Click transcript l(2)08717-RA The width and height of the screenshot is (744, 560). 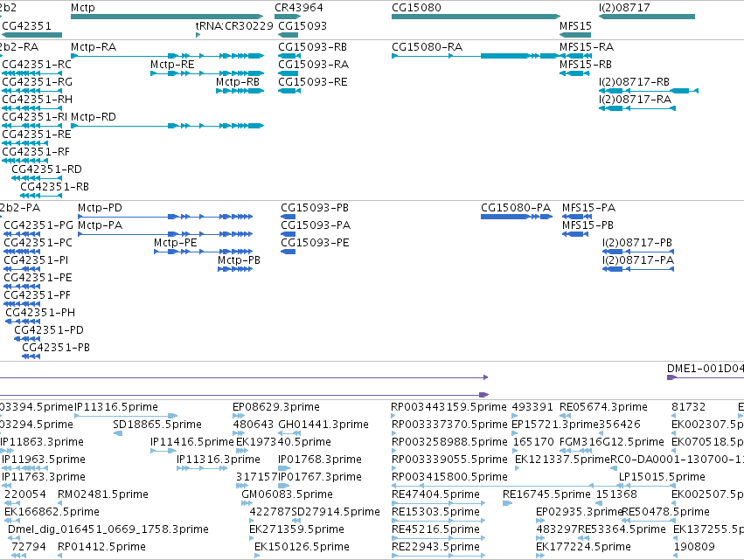(635, 100)
